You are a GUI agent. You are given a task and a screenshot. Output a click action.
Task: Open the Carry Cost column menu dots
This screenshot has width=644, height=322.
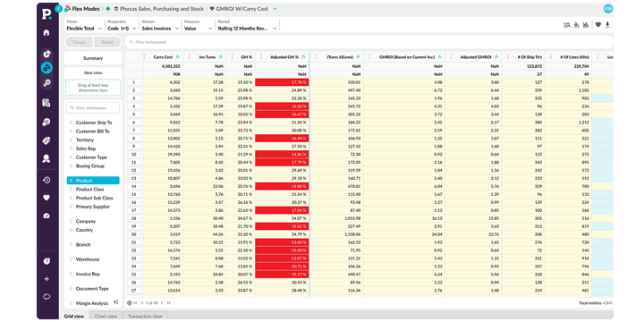145,56
